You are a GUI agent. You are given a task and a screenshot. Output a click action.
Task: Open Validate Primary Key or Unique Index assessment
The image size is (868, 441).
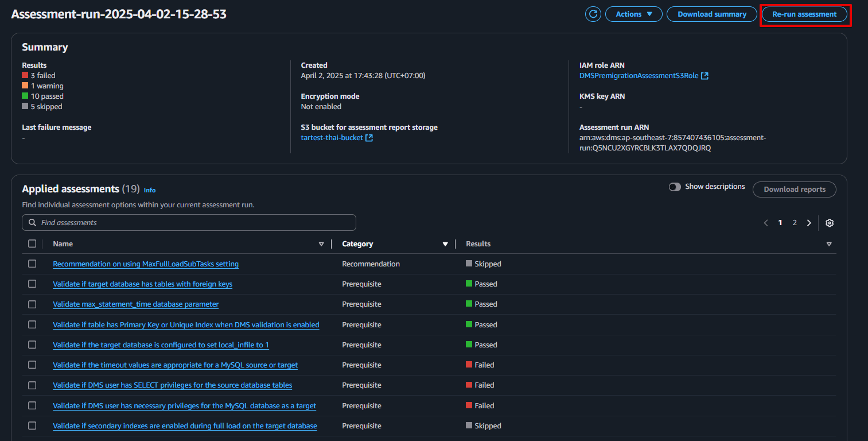click(x=186, y=325)
